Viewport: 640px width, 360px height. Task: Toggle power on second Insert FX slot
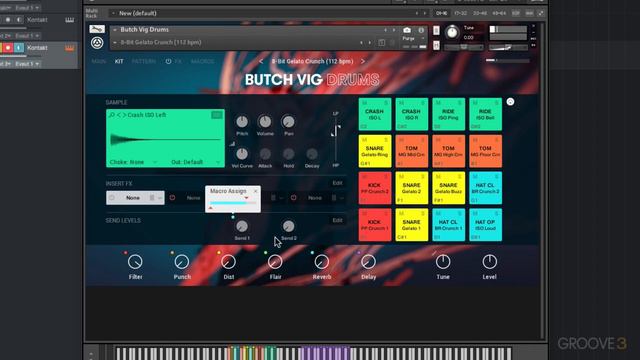pos(172,198)
